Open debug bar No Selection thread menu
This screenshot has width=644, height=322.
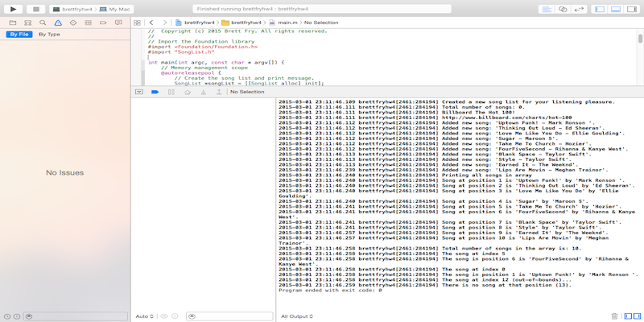247,92
